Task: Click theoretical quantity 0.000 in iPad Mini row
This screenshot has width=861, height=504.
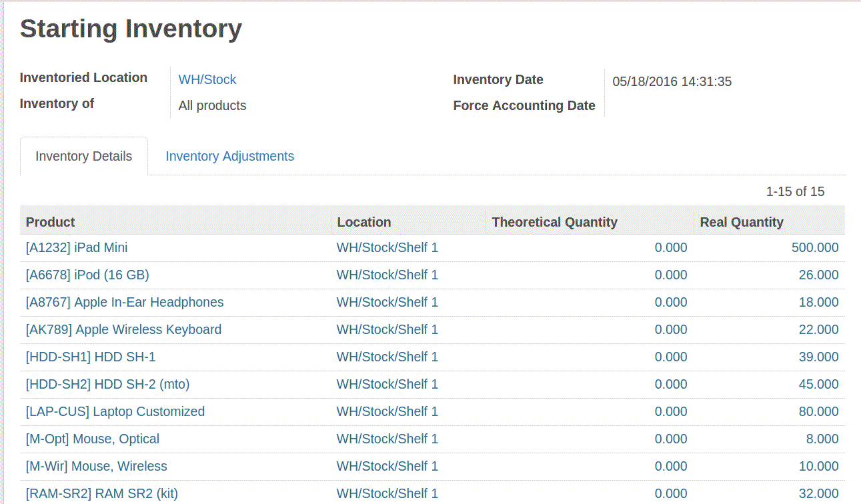Action: tap(671, 248)
